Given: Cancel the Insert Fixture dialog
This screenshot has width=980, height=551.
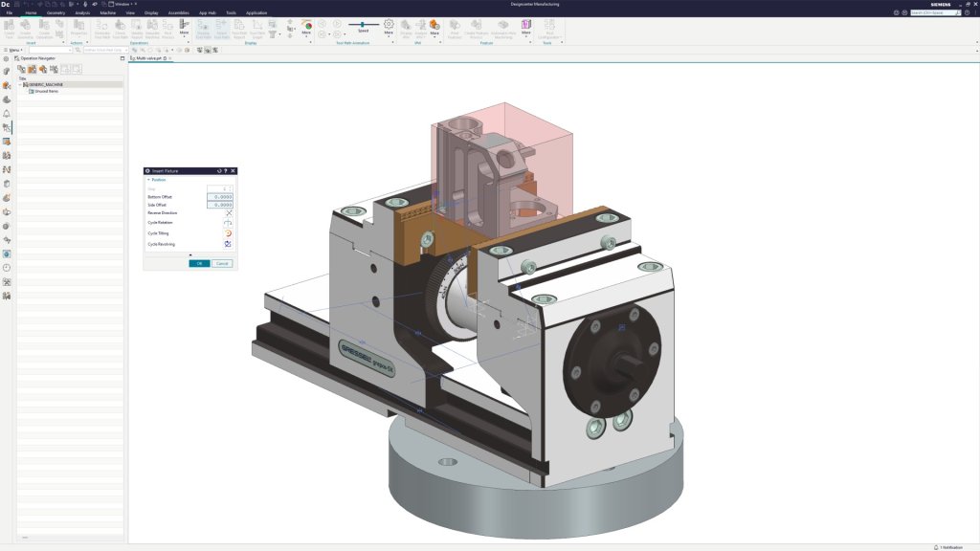Looking at the screenshot, I should pyautogui.click(x=222, y=263).
